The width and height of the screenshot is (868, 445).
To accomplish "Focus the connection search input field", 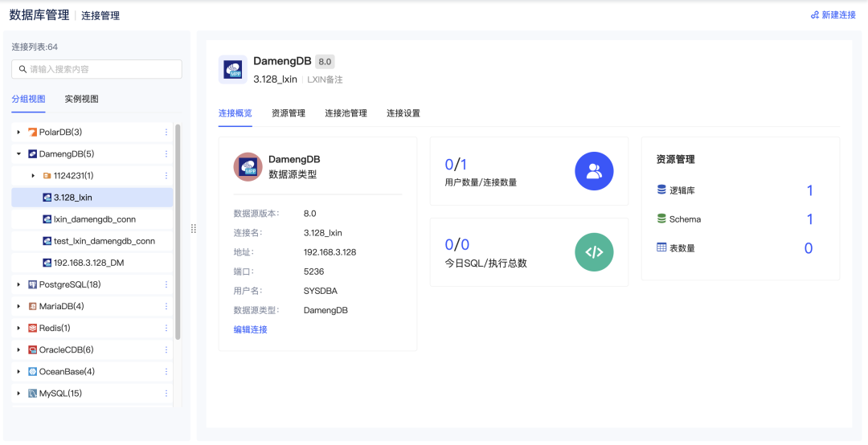I will point(97,69).
